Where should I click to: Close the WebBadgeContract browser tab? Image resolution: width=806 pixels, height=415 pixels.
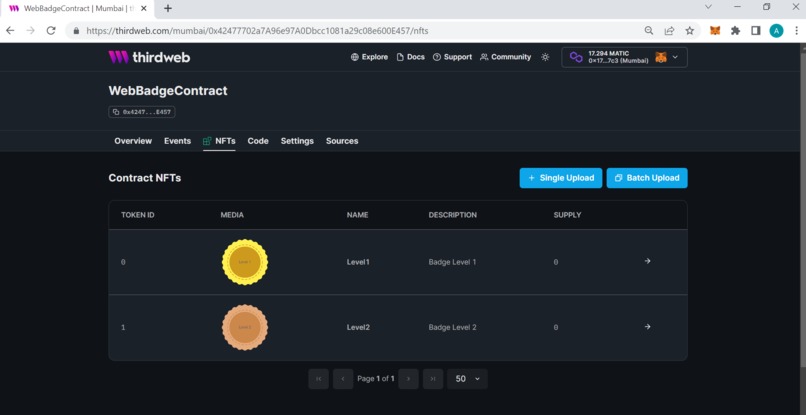click(143, 8)
